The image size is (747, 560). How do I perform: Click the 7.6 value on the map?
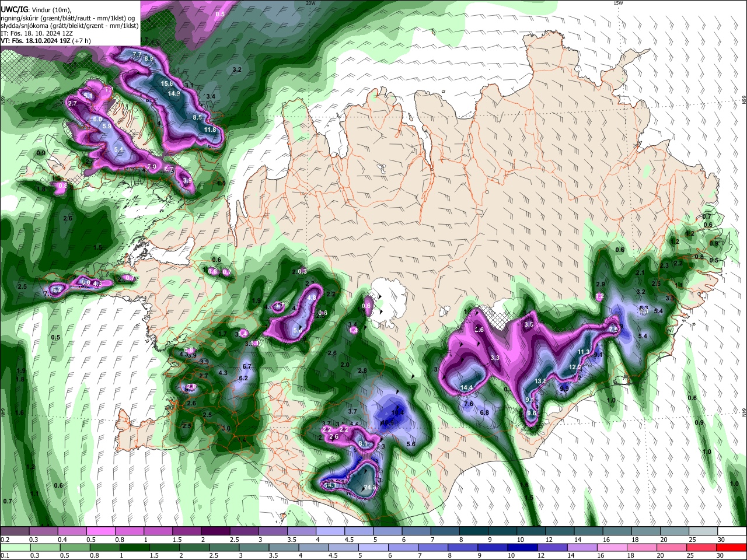469,404
